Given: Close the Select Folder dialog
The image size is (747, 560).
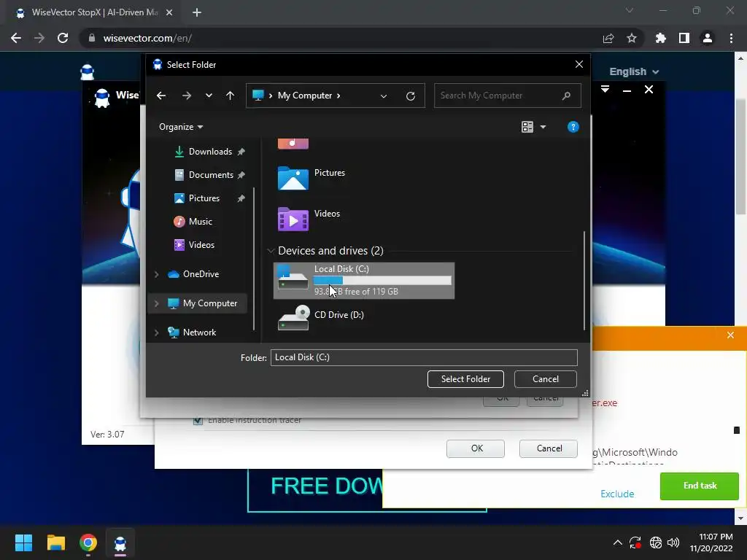Looking at the screenshot, I should 578,64.
